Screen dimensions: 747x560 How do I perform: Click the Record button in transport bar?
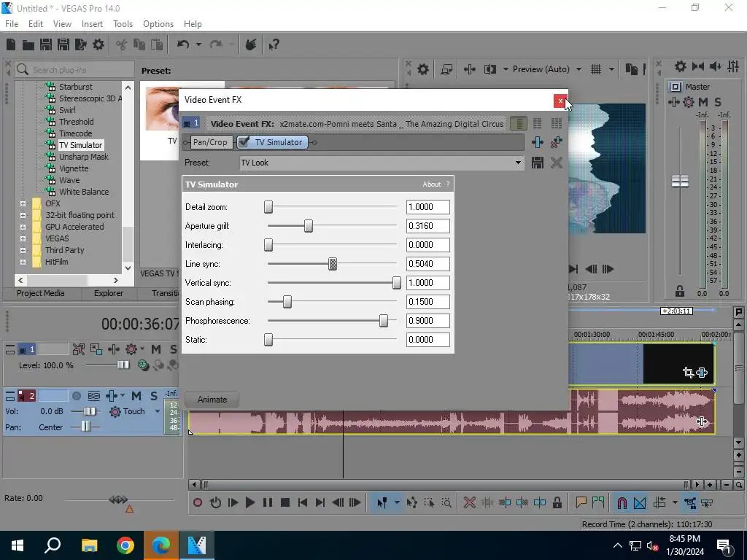coord(198,502)
